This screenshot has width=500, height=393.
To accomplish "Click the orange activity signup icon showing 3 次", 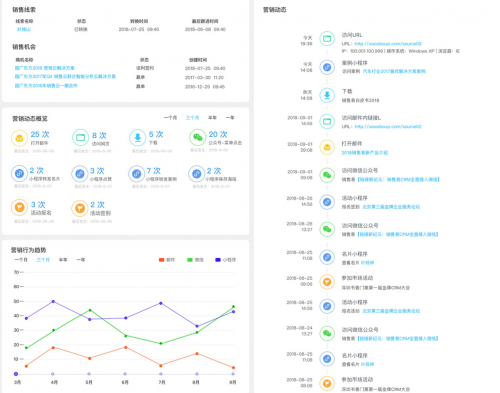I will (x=19, y=207).
